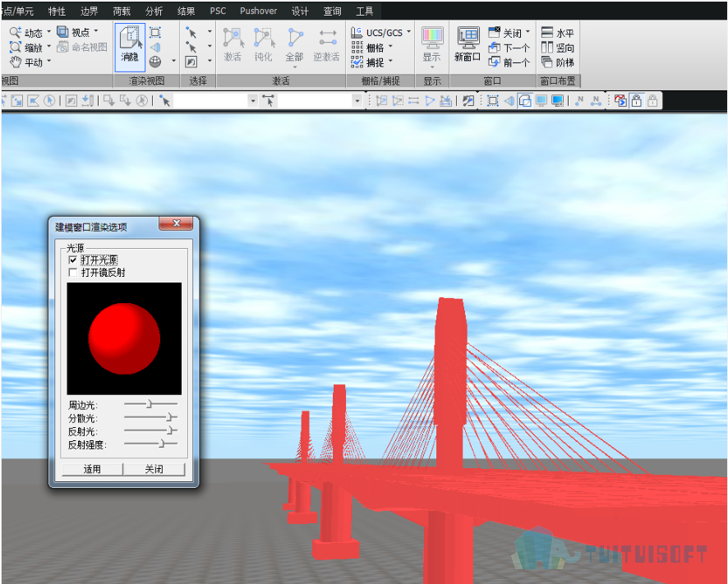The height and width of the screenshot is (584, 728).
Task: Open the UCS/GCS dropdown arrow
Action: [408, 31]
